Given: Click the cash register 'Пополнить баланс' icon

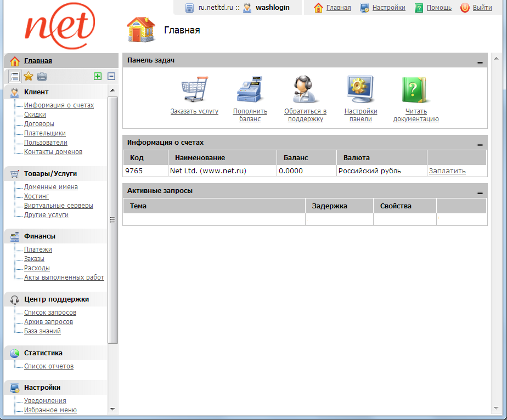Looking at the screenshot, I should (x=250, y=89).
